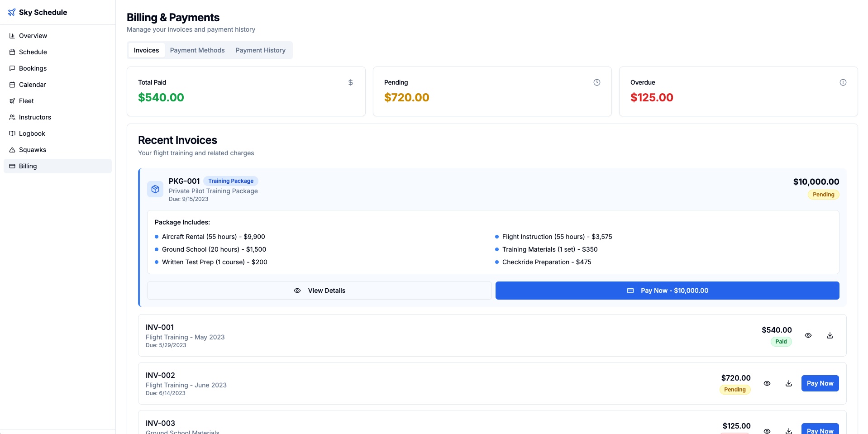The width and height of the screenshot is (868, 434).
Task: Click the Pending clock icon
Action: pos(596,82)
